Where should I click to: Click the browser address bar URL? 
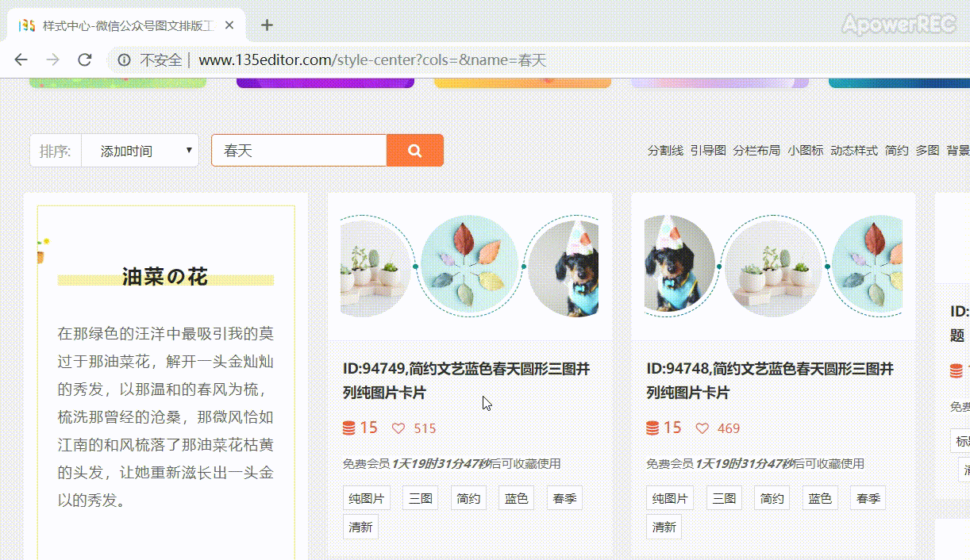point(371,60)
